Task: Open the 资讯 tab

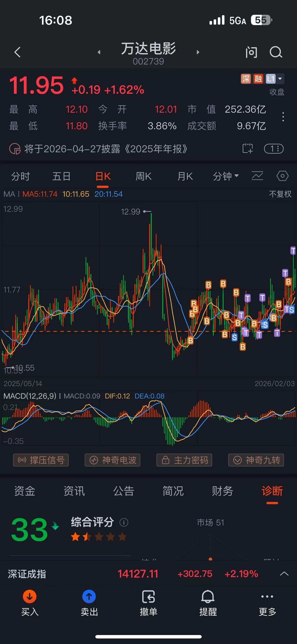Action: 74,491
